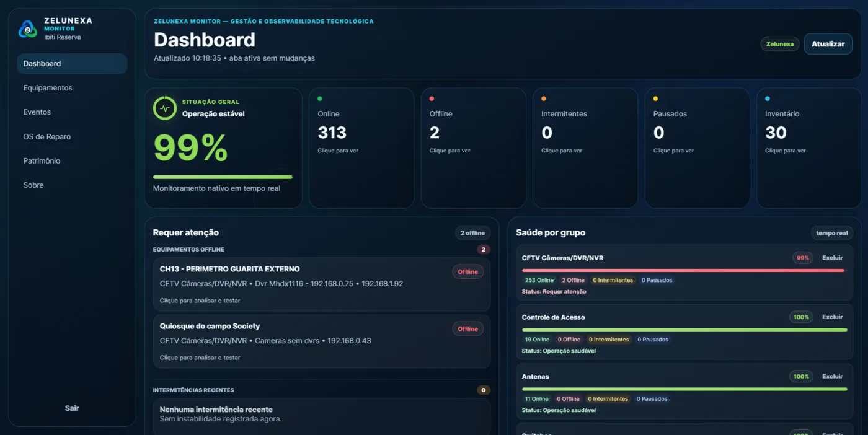Click Excluir for CFTV Câmeras/DVR/NVR group

coord(833,258)
